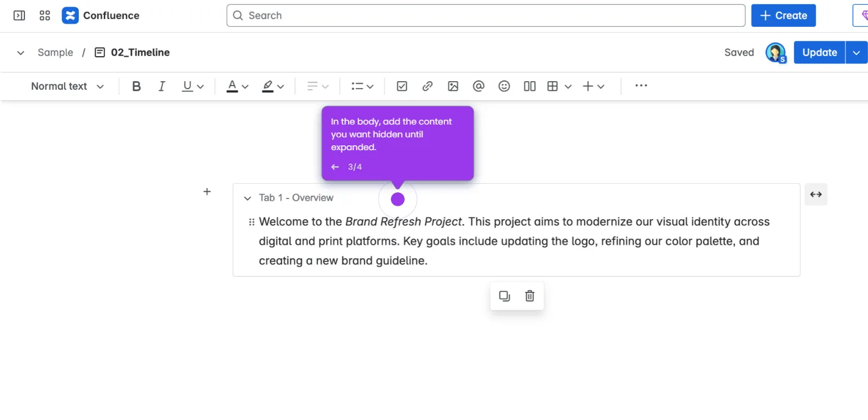Screen dimensions: 868x420
Task: Open the text alignment dropdown
Action: click(x=317, y=86)
